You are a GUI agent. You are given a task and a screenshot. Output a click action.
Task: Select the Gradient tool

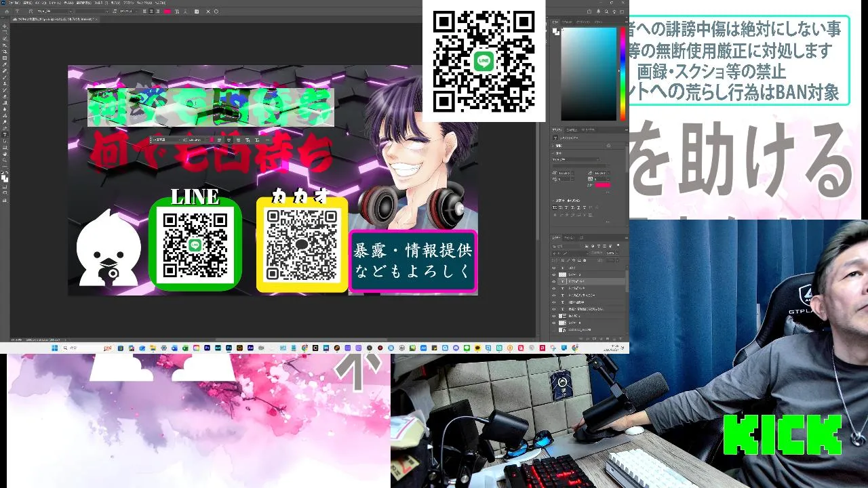coord(6,102)
